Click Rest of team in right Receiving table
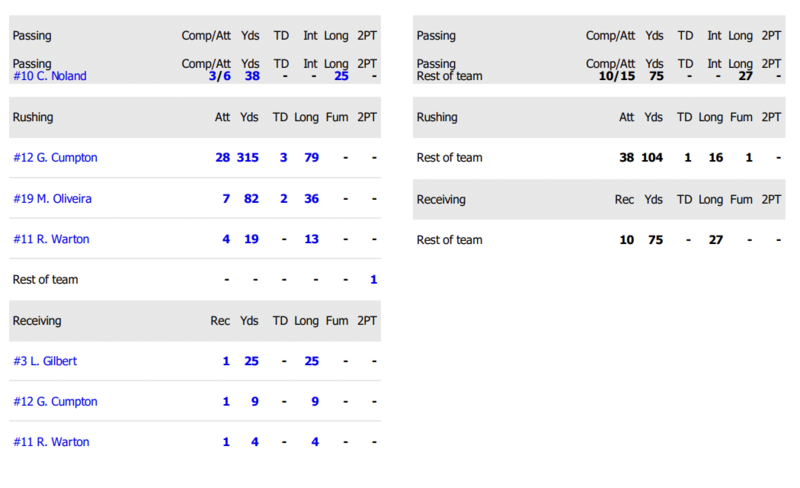 [449, 240]
